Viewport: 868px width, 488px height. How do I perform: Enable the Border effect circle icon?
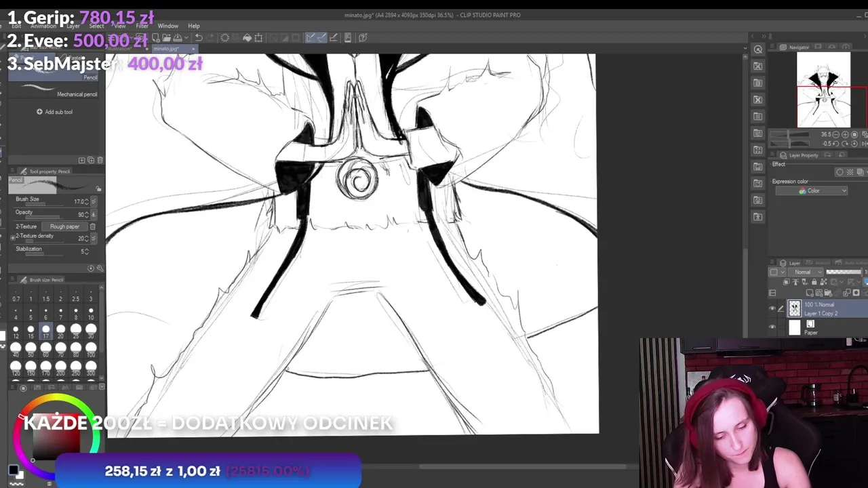(x=840, y=172)
